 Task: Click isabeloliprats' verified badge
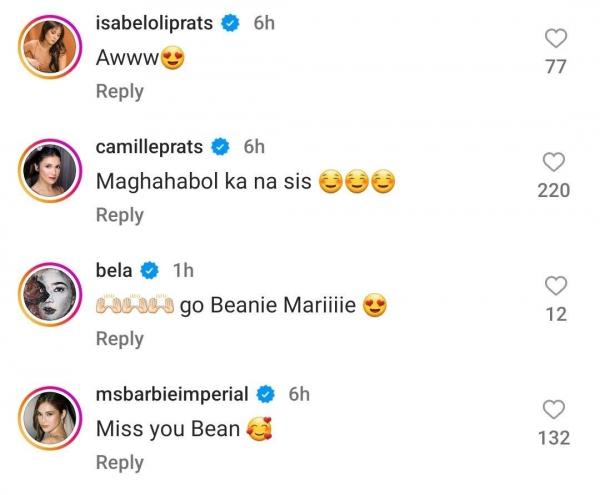click(230, 23)
